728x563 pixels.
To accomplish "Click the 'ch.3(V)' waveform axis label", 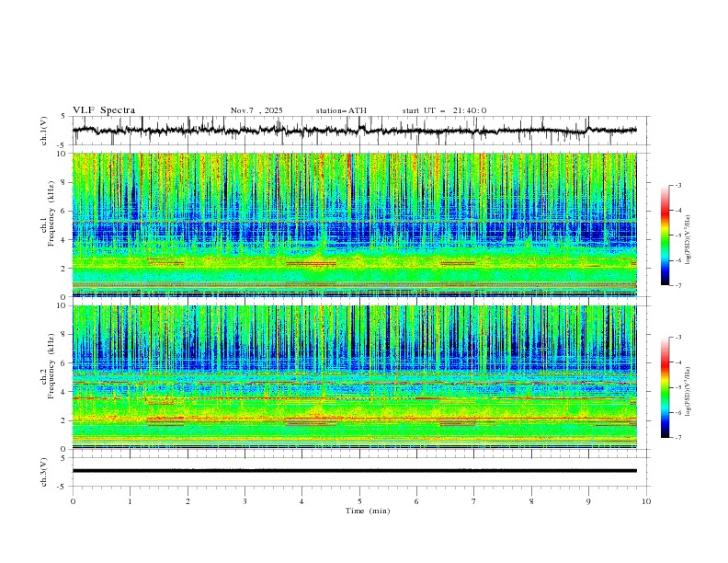I will (44, 472).
